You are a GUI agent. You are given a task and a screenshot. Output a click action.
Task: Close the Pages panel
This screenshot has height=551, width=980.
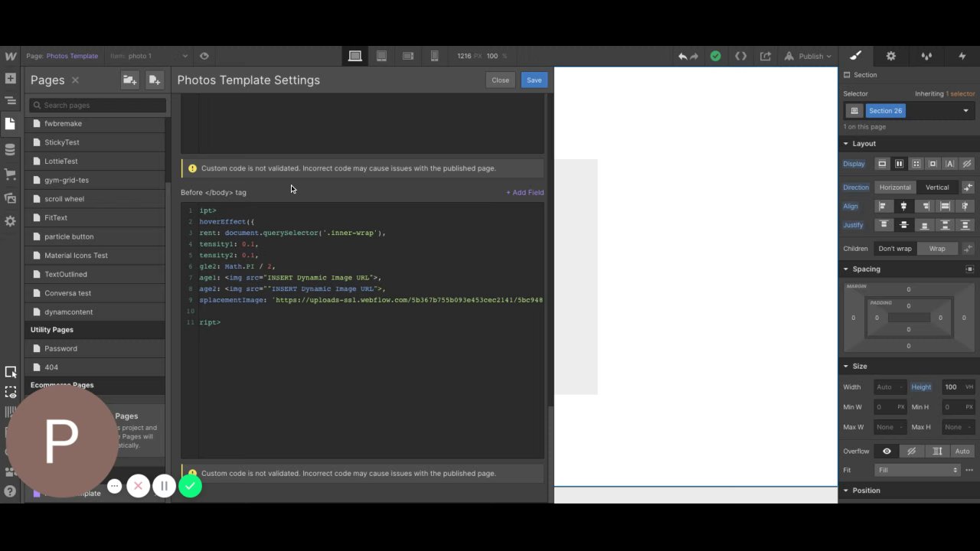[75, 80]
